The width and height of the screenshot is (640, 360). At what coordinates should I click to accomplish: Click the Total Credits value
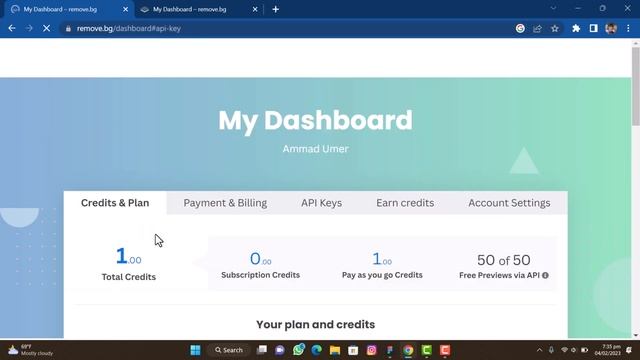point(129,256)
